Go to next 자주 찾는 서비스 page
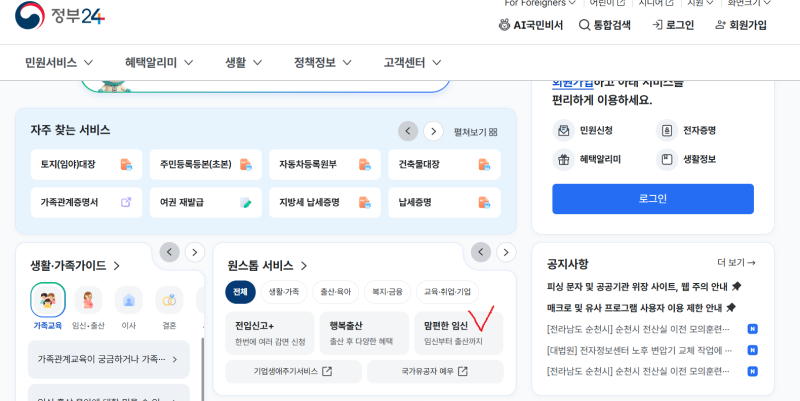Screen dimensions: 800x401 click(433, 132)
